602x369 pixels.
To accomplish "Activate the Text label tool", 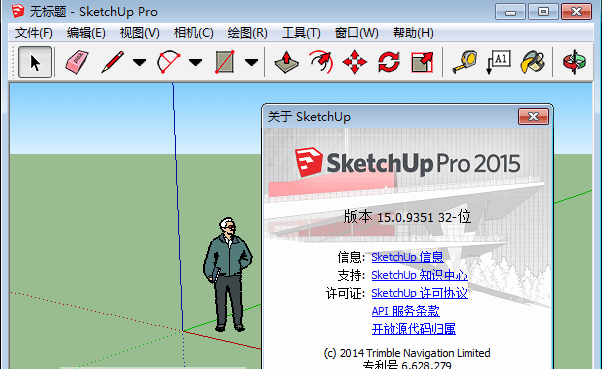I will [x=498, y=62].
